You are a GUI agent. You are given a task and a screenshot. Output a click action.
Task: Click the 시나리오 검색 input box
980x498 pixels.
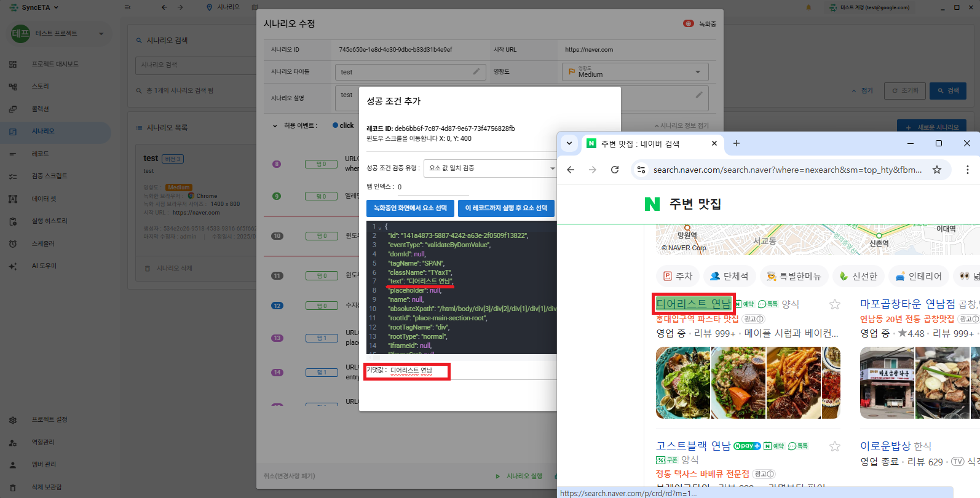[196, 65]
